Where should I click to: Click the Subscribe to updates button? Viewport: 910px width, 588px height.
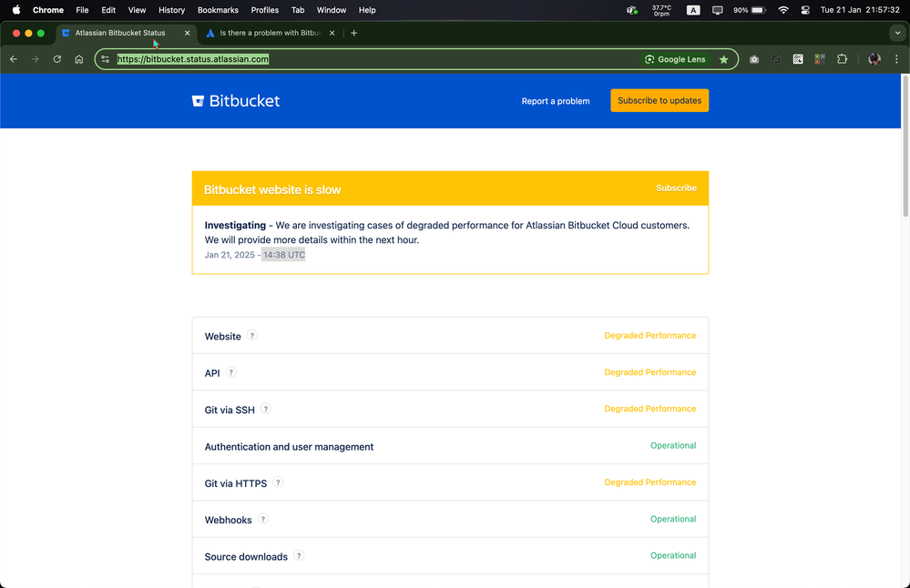point(659,100)
